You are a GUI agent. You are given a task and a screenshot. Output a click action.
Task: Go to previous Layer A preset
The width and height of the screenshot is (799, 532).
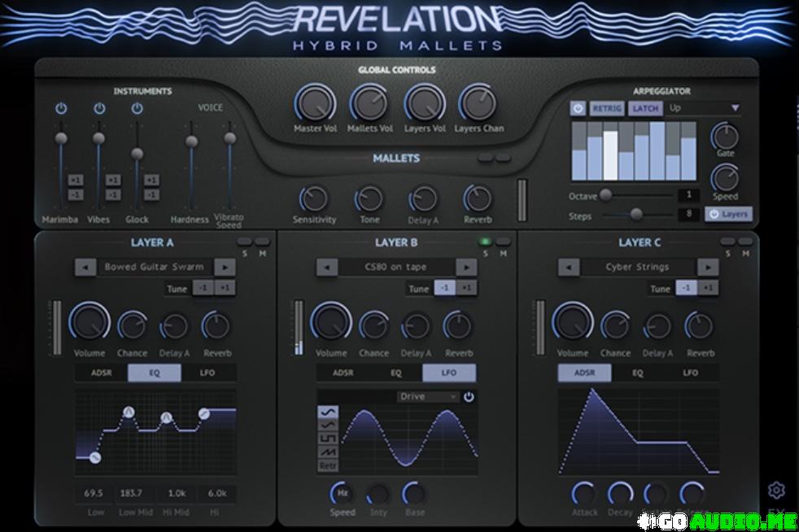point(85,267)
